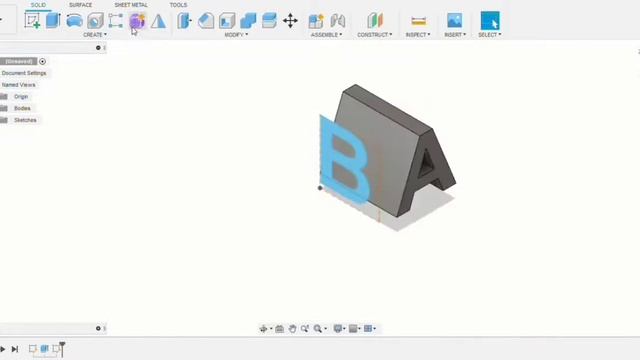Click the Sketches folder icon
640x360 pixels.
click(4, 120)
